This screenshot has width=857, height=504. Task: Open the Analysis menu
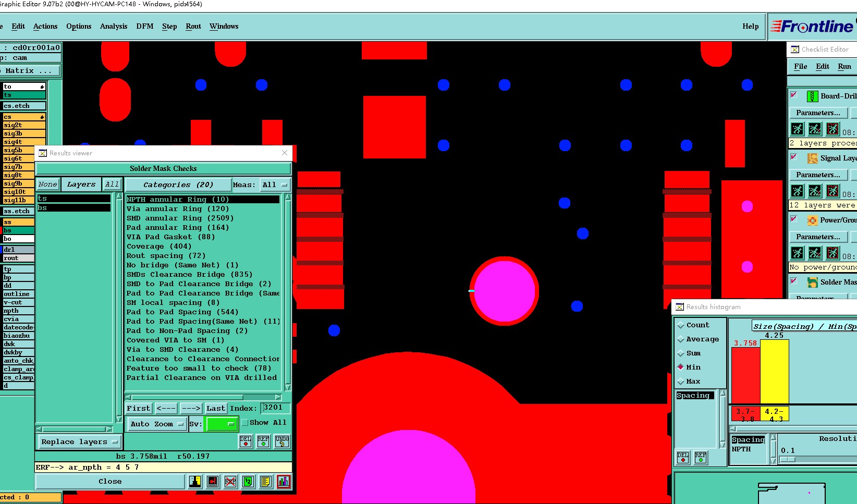(x=114, y=26)
